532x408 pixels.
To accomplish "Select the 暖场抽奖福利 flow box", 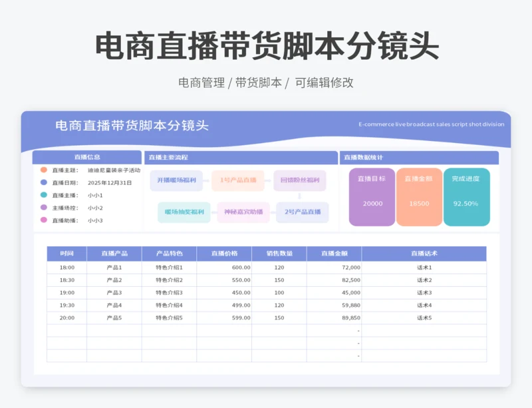I will (184, 212).
